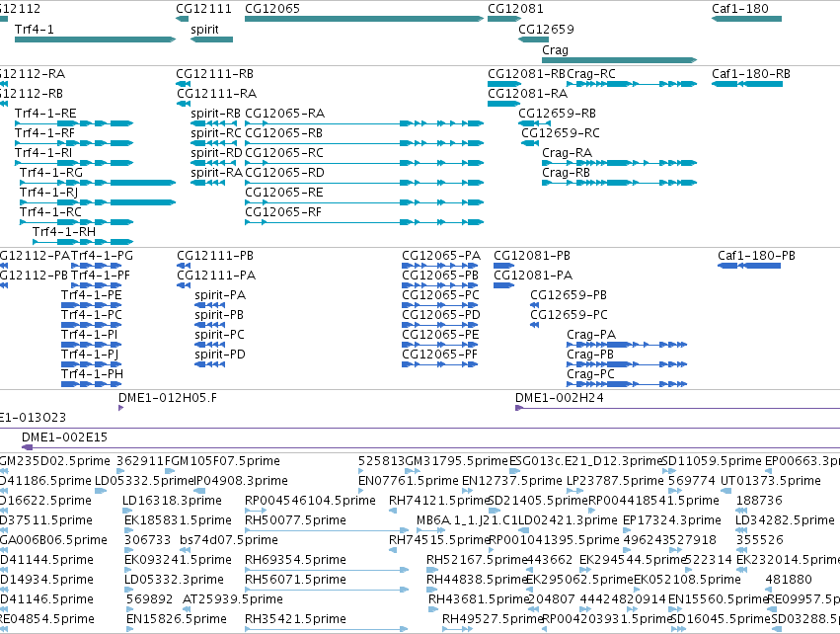Click the arrow glyph under DME1-012H05.F
Image resolution: width=840 pixels, height=634 pixels.
(121, 408)
